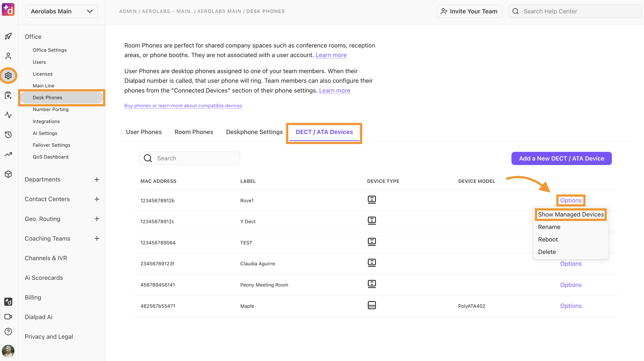Choose Rename from the options menu
644x361 pixels.
tap(549, 227)
